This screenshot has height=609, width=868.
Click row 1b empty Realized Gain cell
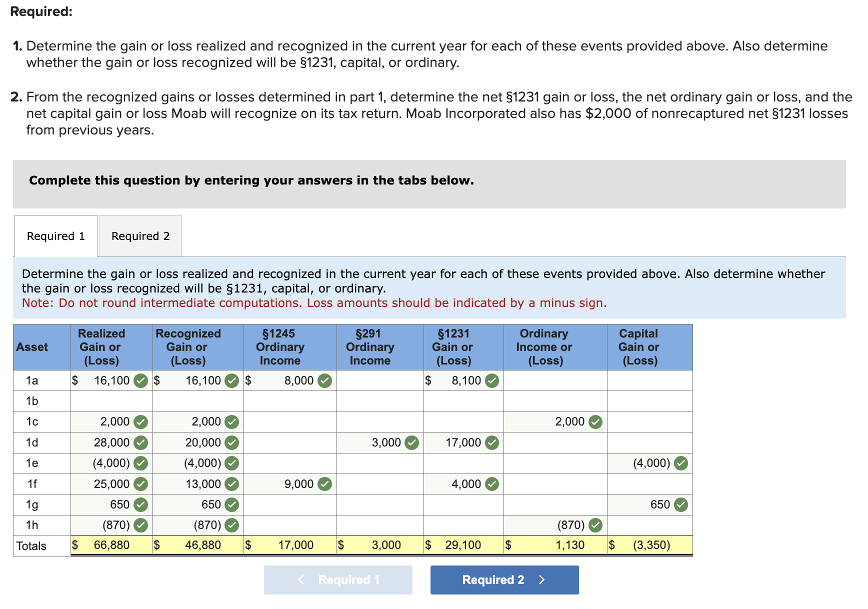[x=111, y=401]
